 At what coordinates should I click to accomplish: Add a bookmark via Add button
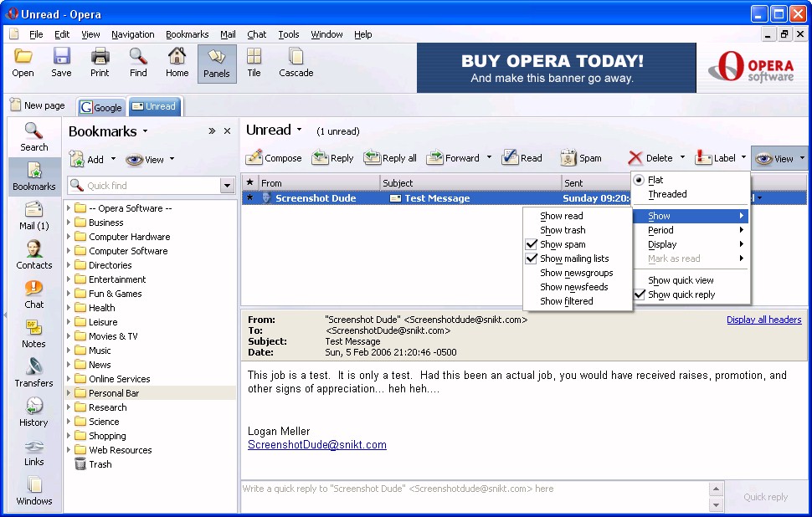point(86,160)
